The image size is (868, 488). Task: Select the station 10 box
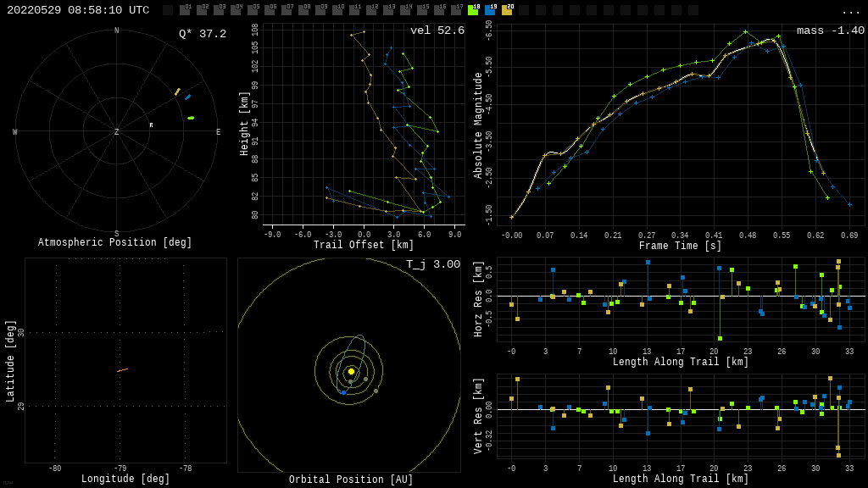click(x=337, y=10)
